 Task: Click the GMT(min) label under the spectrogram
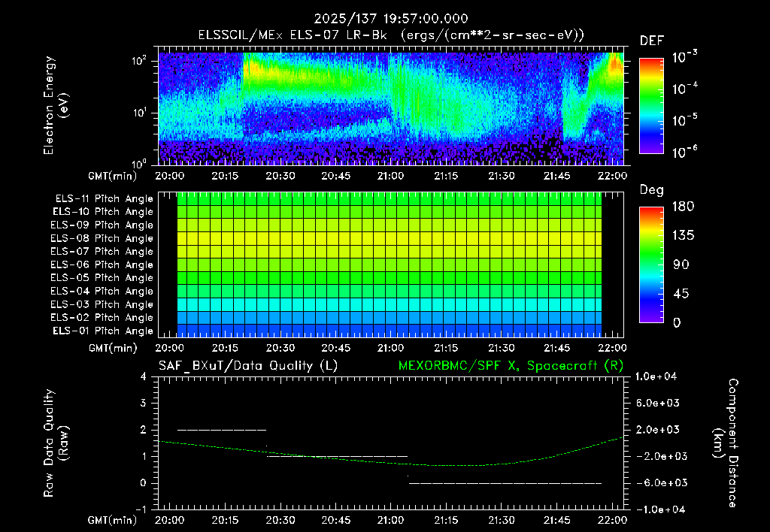(x=113, y=176)
